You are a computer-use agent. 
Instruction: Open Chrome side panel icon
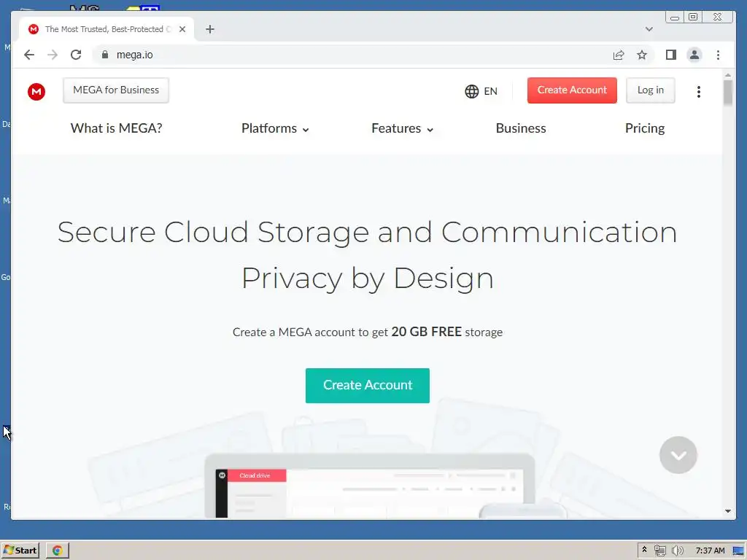[671, 55]
